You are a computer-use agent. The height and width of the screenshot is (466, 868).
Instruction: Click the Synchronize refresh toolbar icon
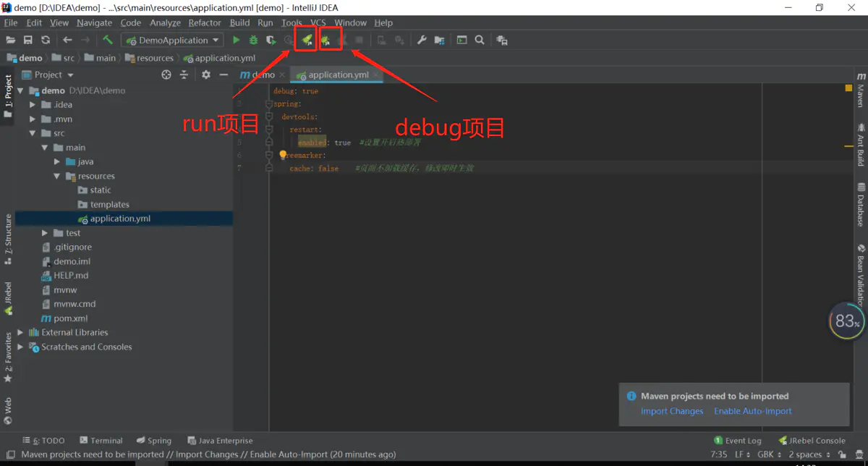coord(46,41)
